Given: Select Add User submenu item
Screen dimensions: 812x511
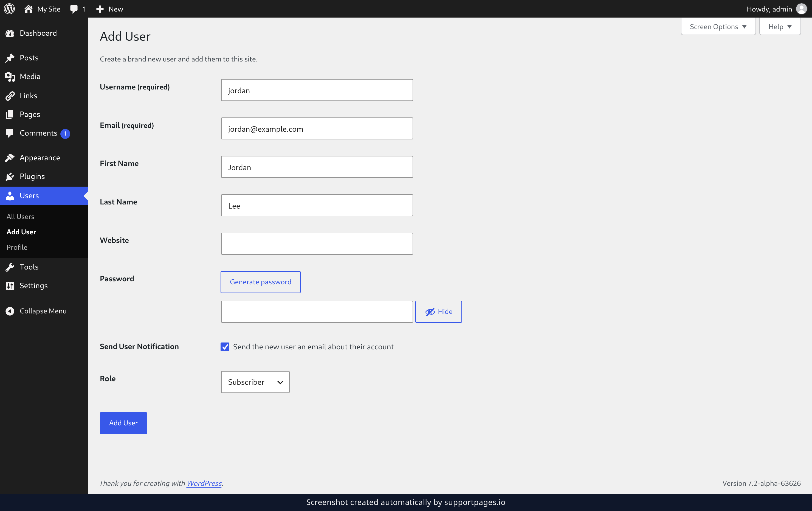Looking at the screenshot, I should 21,232.
